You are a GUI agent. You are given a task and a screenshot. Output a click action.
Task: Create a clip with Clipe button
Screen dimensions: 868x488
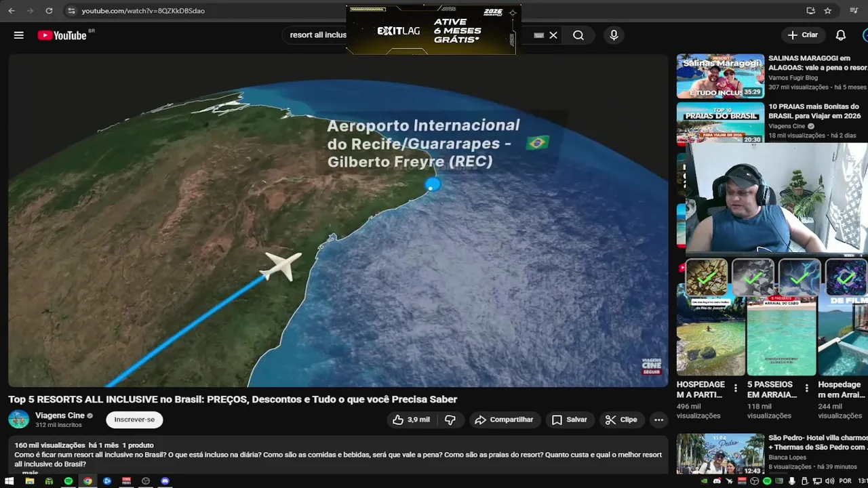point(621,420)
